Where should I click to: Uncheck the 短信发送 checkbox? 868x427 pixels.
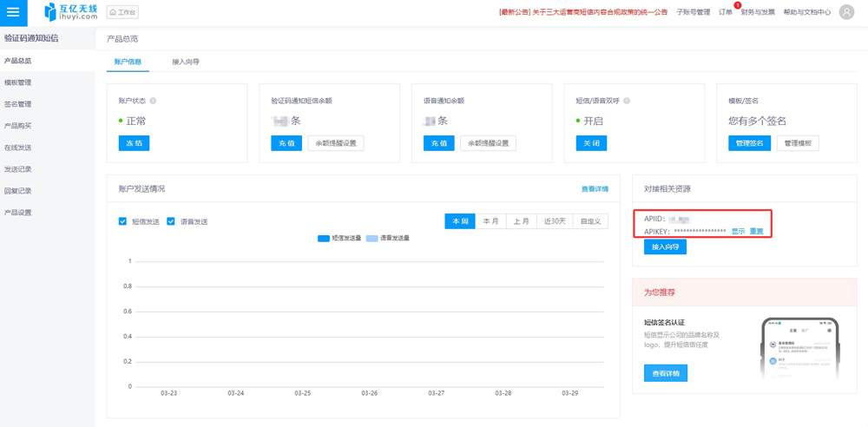pyautogui.click(x=122, y=221)
